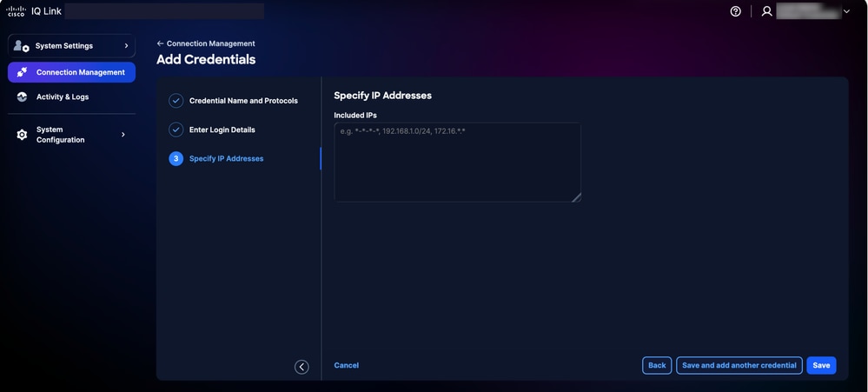Collapse the steps panel with arrow button
Image resolution: width=868 pixels, height=392 pixels.
tap(301, 367)
